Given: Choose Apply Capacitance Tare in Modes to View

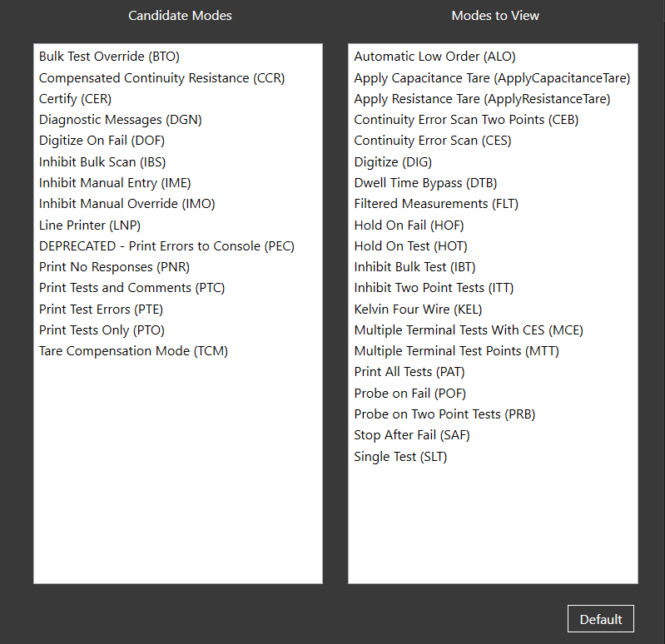Looking at the screenshot, I should click(492, 78).
